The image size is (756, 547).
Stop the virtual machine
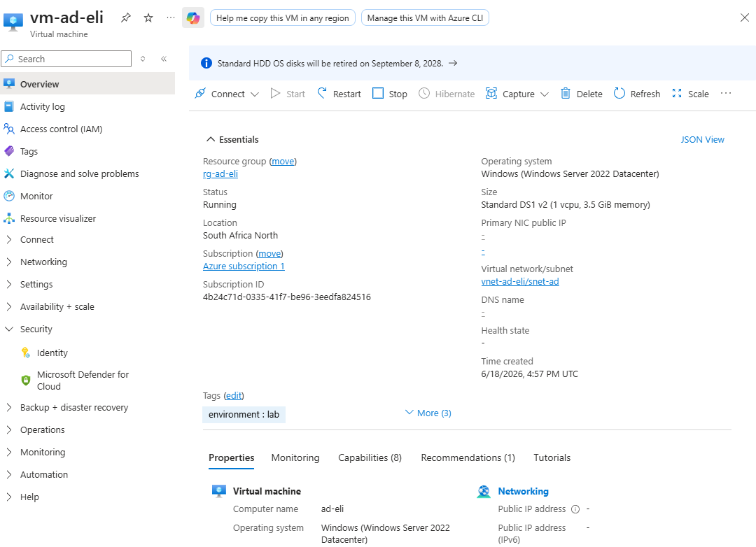(x=390, y=94)
